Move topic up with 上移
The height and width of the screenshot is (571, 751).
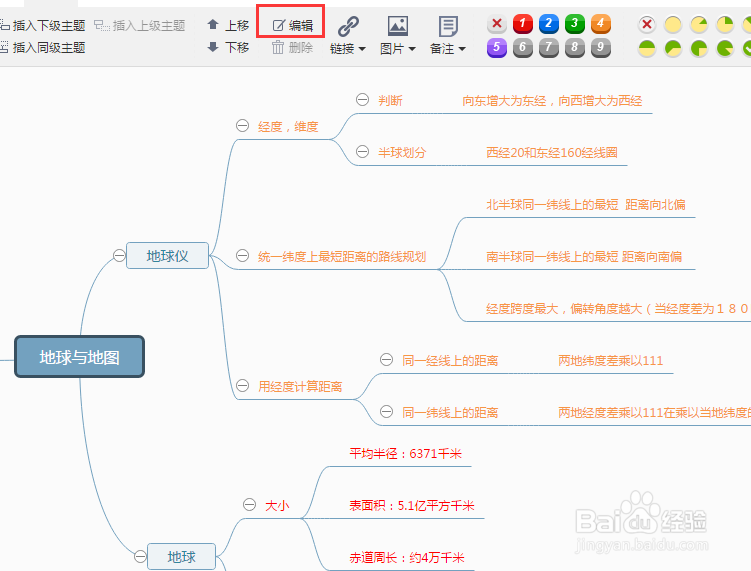(x=228, y=25)
